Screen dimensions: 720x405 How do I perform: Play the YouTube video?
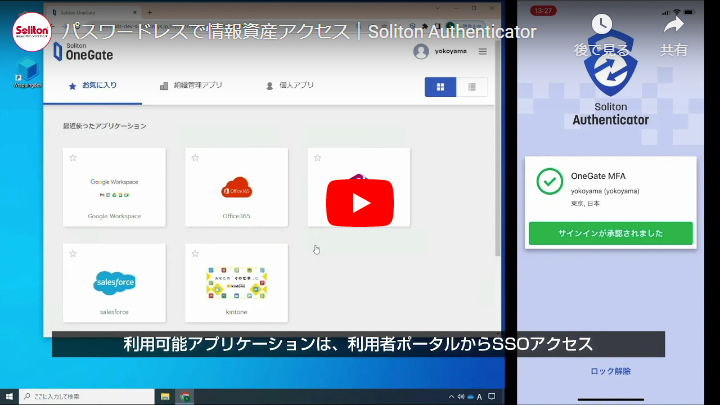tap(359, 202)
